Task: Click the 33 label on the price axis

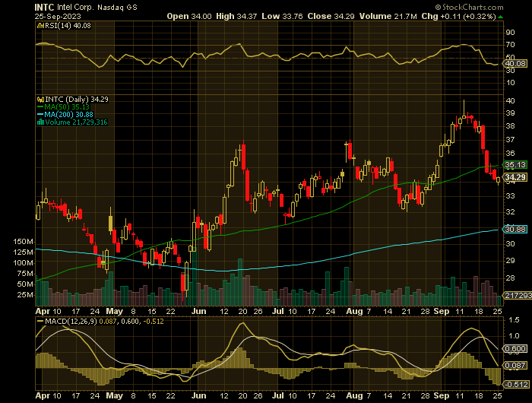Action: point(510,196)
